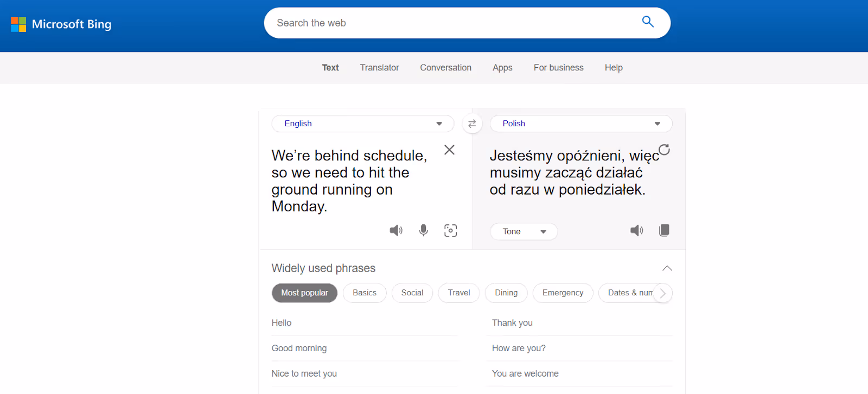
Task: Click the Widely used phrases heading
Action: (x=323, y=268)
